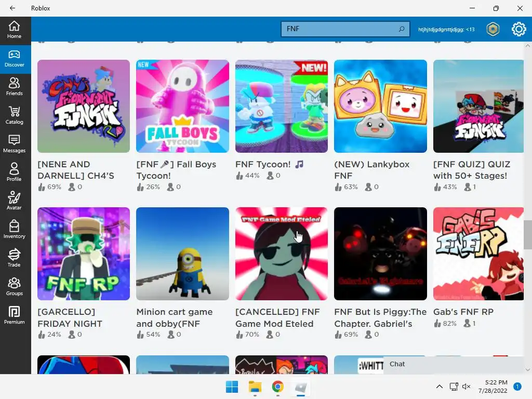The height and width of the screenshot is (399, 532).
Task: Open the FNF Game Mod Eteled thumbnail
Action: pyautogui.click(x=281, y=254)
